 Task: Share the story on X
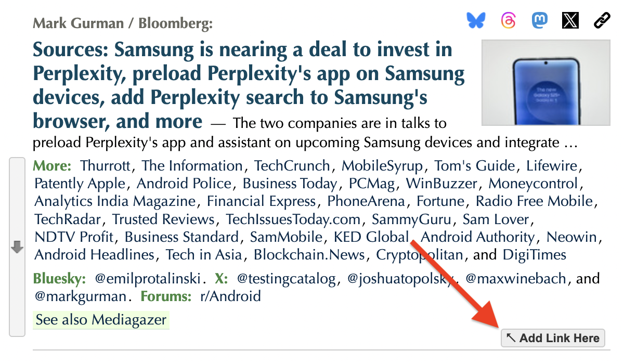click(570, 20)
